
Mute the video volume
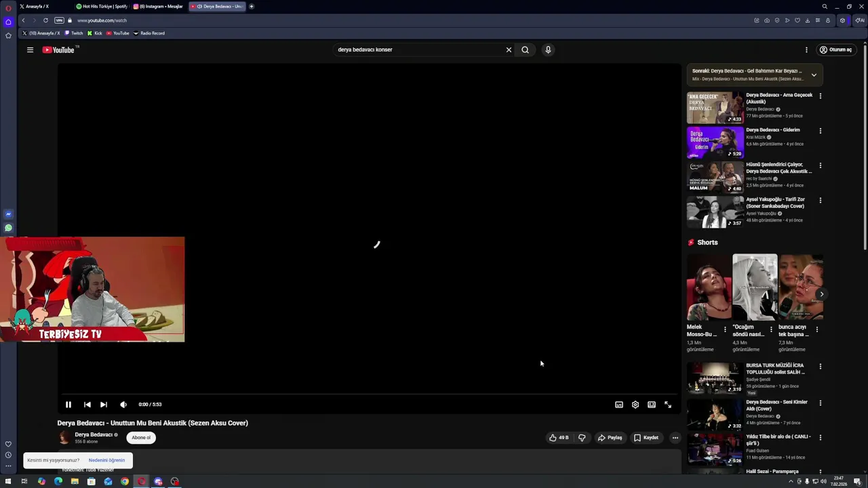(123, 405)
